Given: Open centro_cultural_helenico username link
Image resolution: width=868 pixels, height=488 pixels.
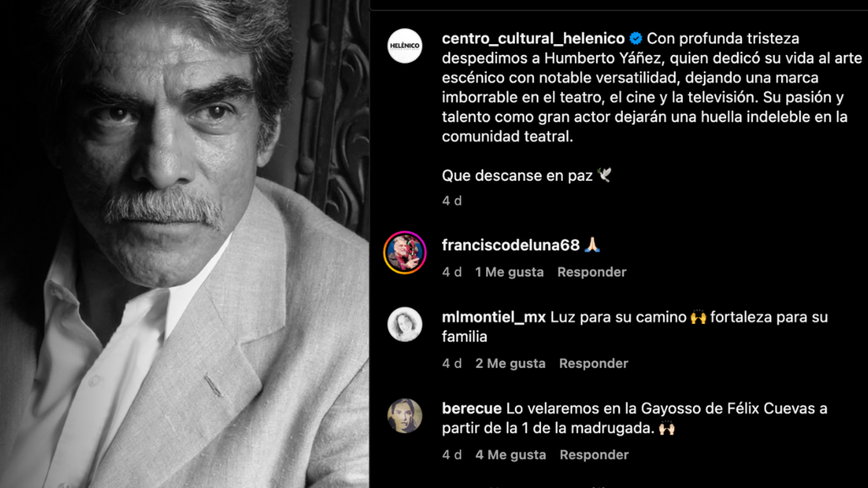Looking at the screenshot, I should click(x=533, y=38).
